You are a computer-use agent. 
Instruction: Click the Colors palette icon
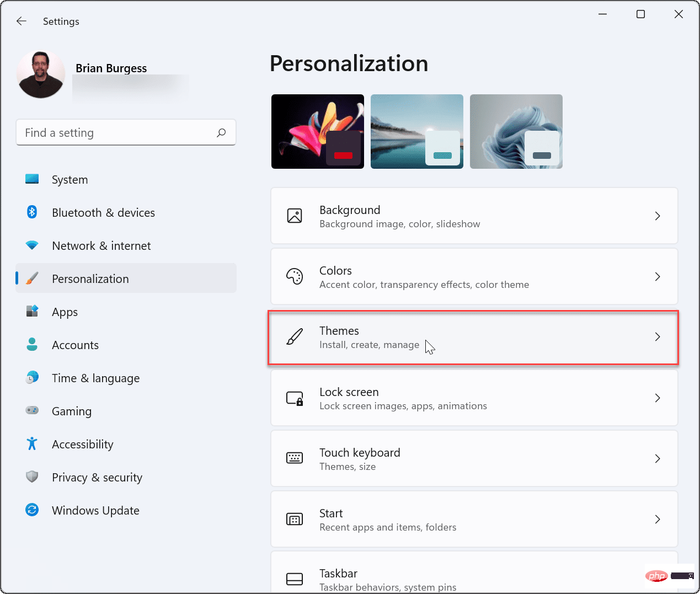295,276
